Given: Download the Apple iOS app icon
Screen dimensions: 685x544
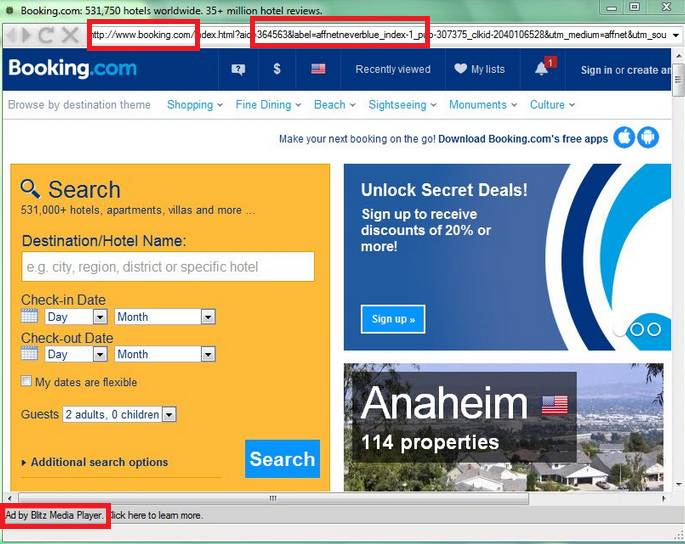Looking at the screenshot, I should [x=625, y=138].
